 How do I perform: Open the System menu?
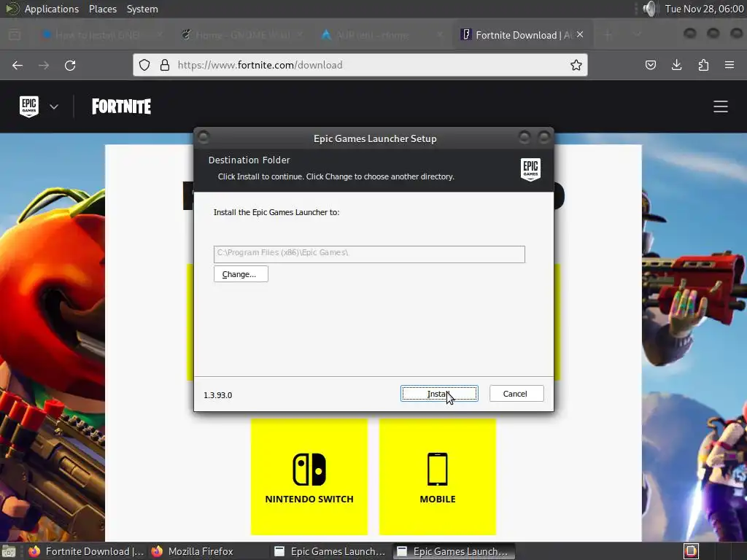pos(142,9)
